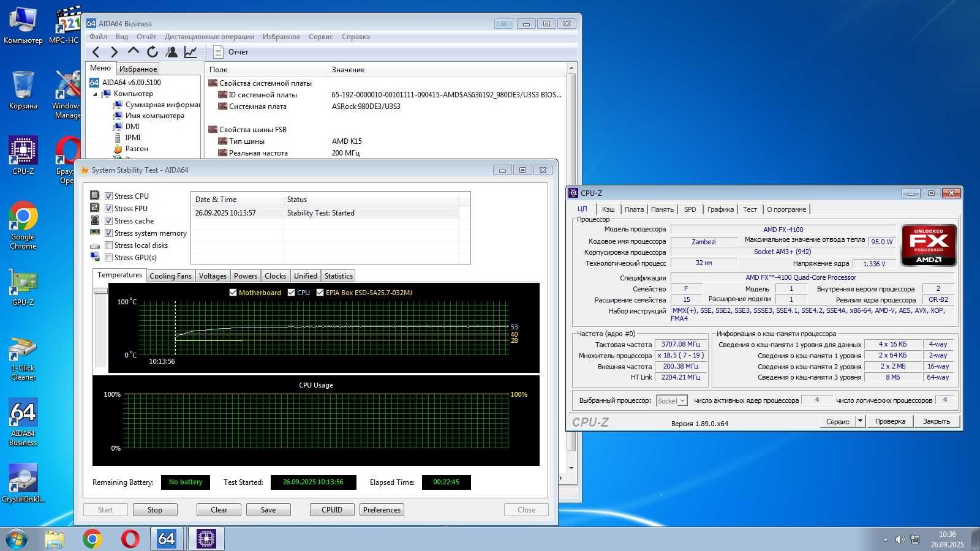Screen dimensions: 980x551
Task: Open the Сервис dropdown arrow in CPU-Z
Action: 860,421
